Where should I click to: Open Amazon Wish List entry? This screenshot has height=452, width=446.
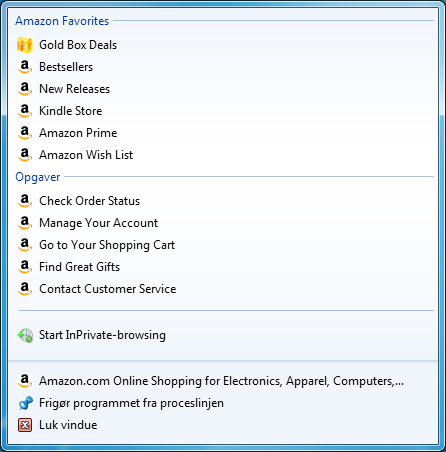(86, 155)
